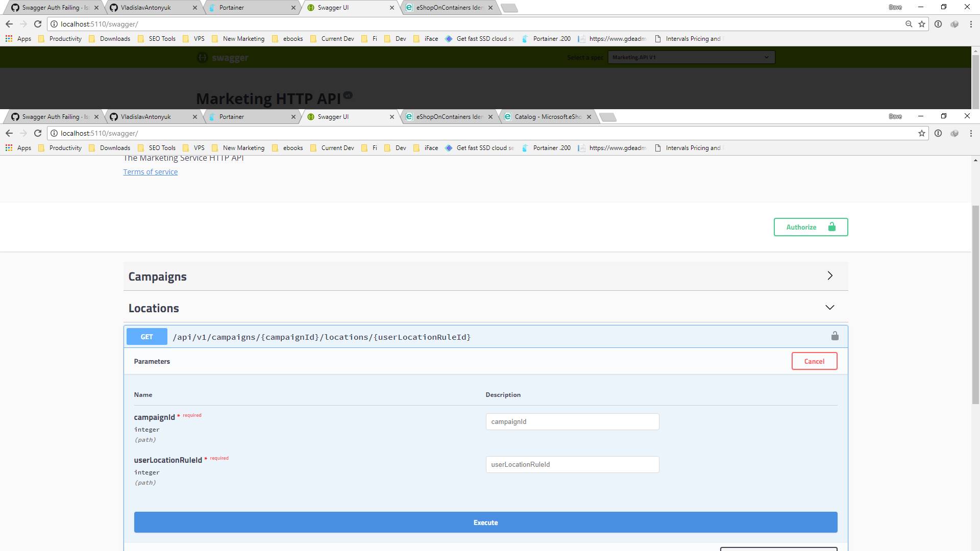Open the back window's Chrome three-dot menu
980x551 pixels.
pyautogui.click(x=971, y=24)
